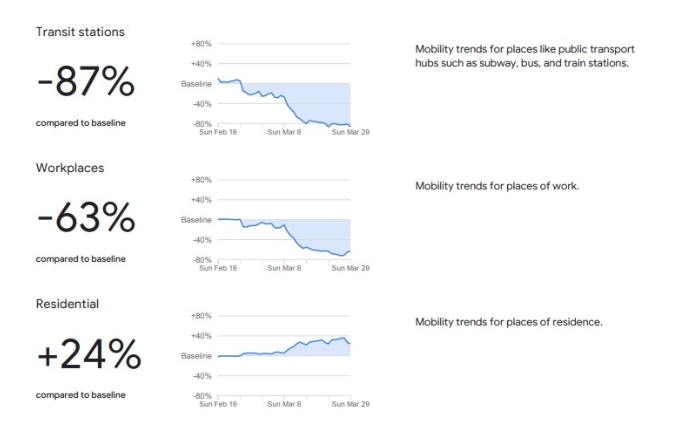This screenshot has width=676, height=430.
Task: Click the +80% label on the workplaces chart
Action: pyautogui.click(x=200, y=180)
